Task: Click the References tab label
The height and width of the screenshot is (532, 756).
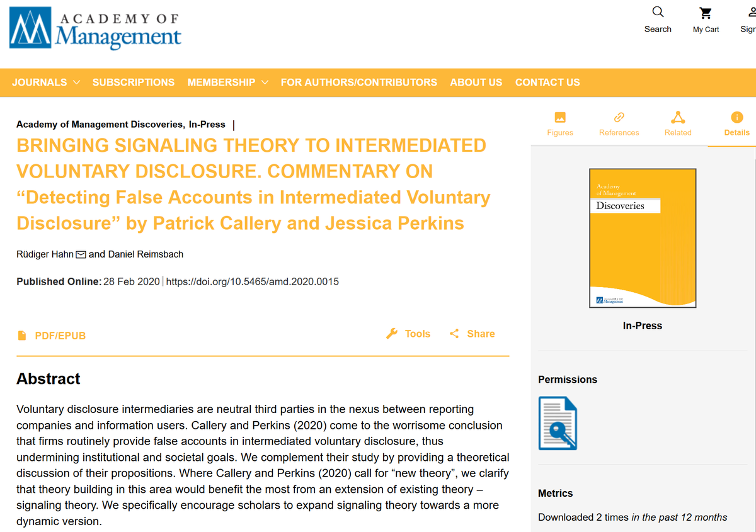Action: 619,133
